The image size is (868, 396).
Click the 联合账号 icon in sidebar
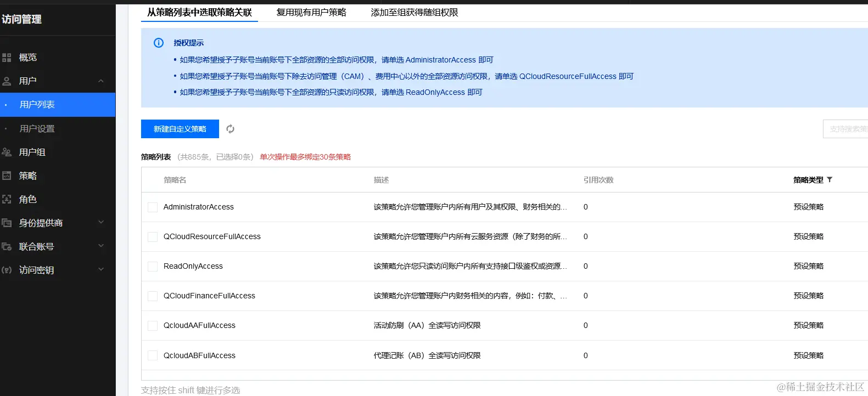coord(7,246)
